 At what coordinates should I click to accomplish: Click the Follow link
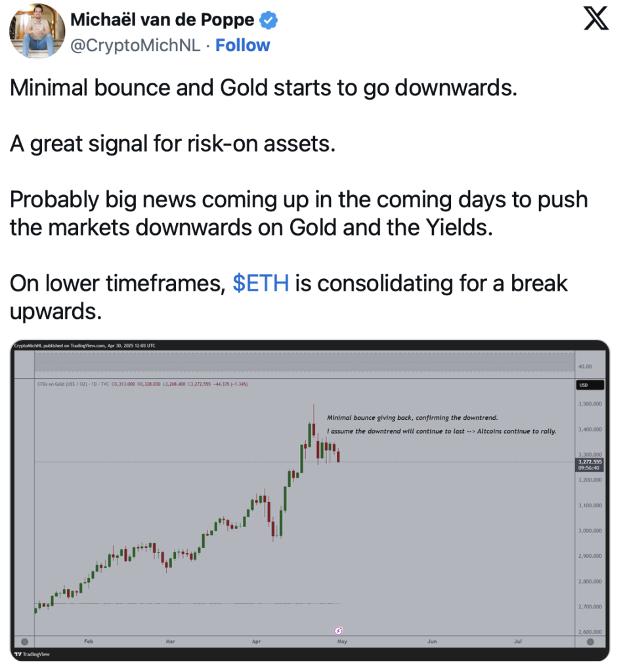[243, 45]
